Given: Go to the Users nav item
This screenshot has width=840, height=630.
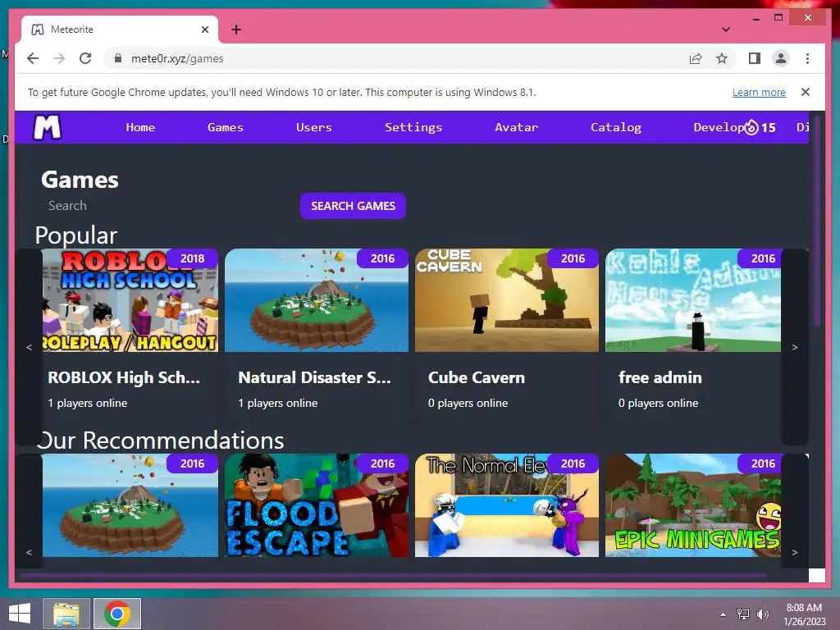Looking at the screenshot, I should tap(314, 127).
